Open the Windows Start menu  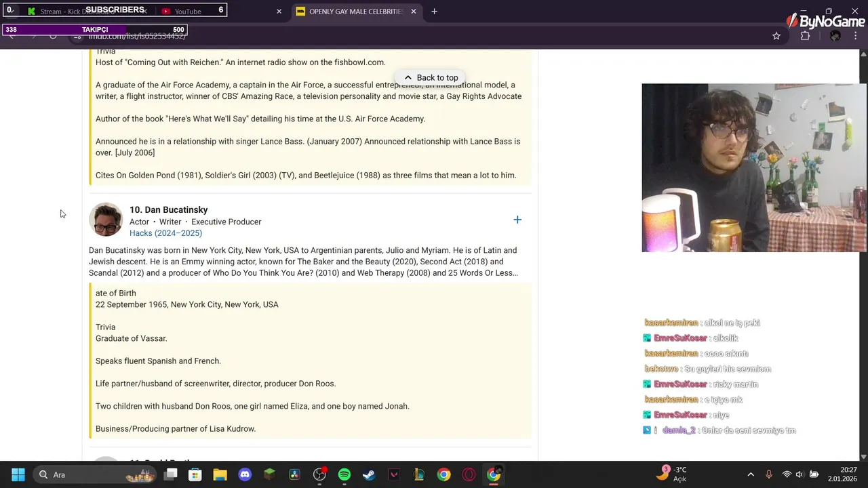(18, 474)
